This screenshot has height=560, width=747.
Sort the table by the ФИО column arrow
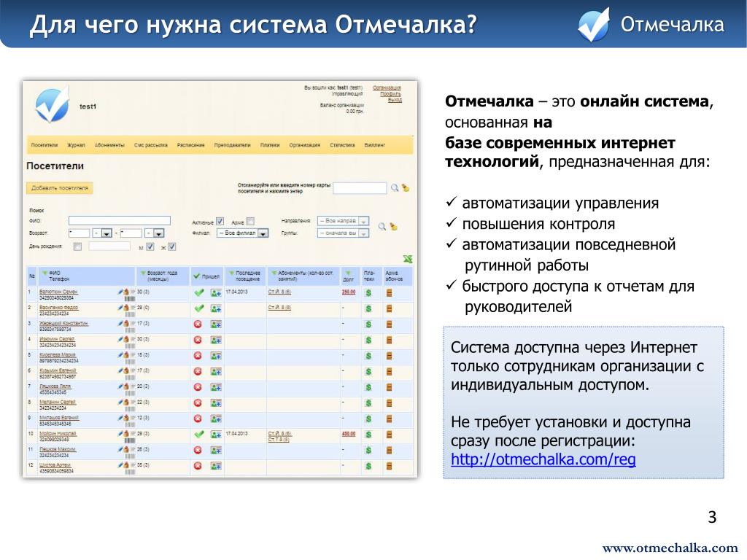click(x=44, y=273)
